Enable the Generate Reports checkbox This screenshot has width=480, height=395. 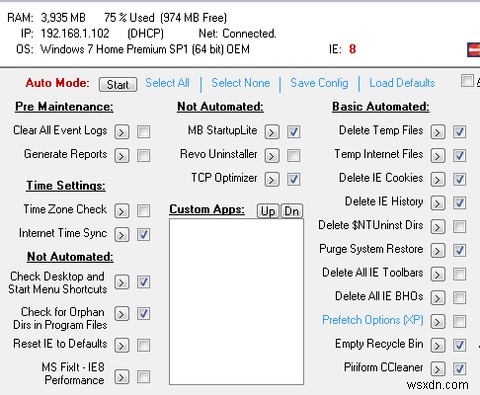(144, 155)
